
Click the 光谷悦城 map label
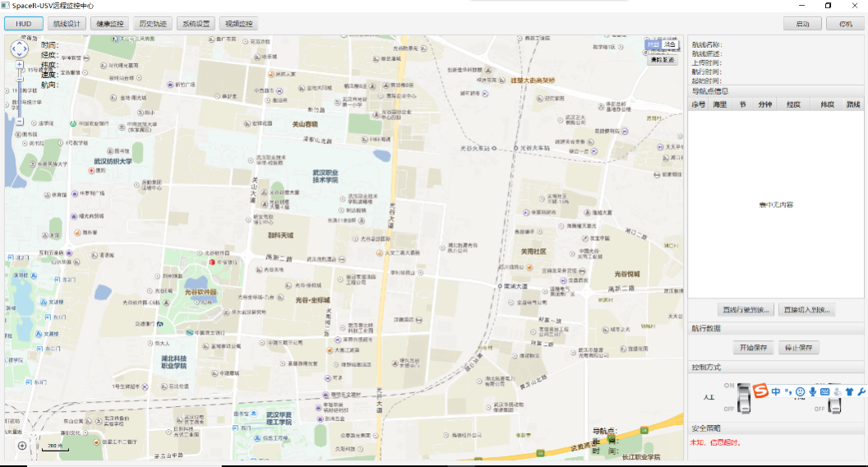pyautogui.click(x=626, y=275)
